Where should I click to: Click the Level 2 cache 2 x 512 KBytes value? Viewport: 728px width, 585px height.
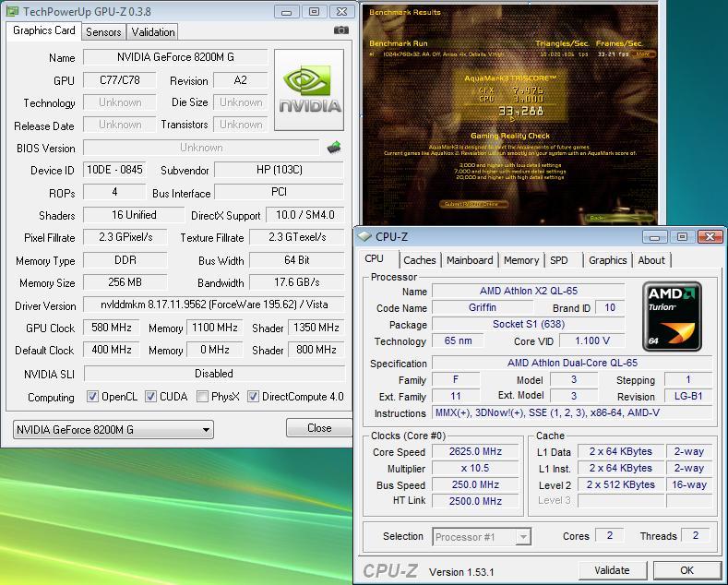pyautogui.click(x=621, y=484)
